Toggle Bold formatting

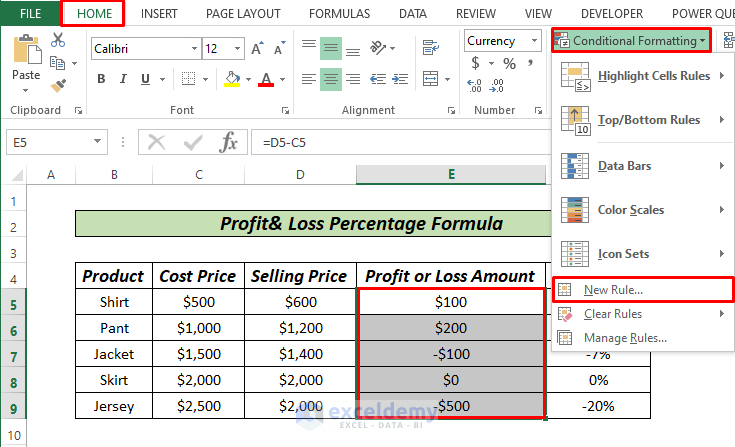pyautogui.click(x=101, y=79)
